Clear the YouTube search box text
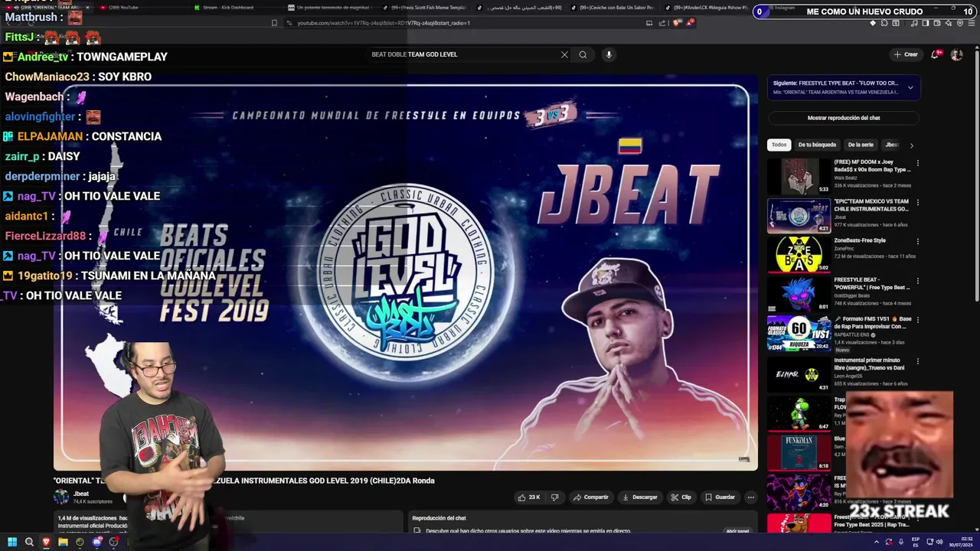 point(564,54)
